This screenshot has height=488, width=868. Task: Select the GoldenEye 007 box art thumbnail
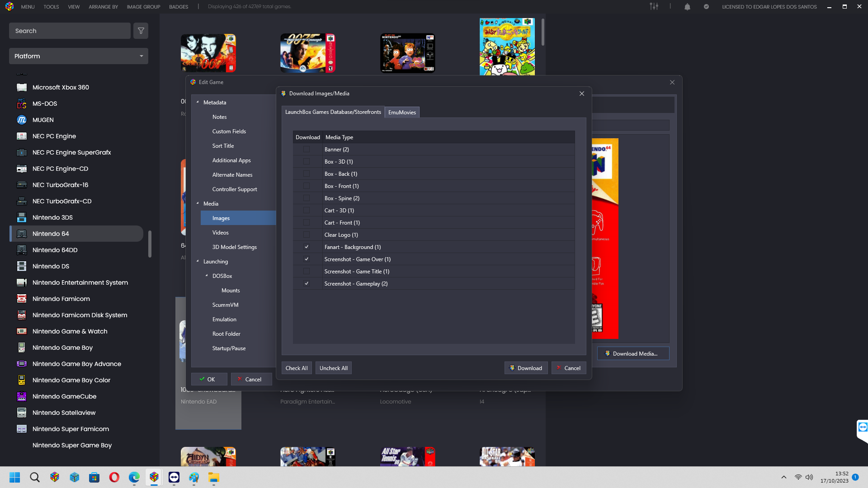(x=208, y=53)
